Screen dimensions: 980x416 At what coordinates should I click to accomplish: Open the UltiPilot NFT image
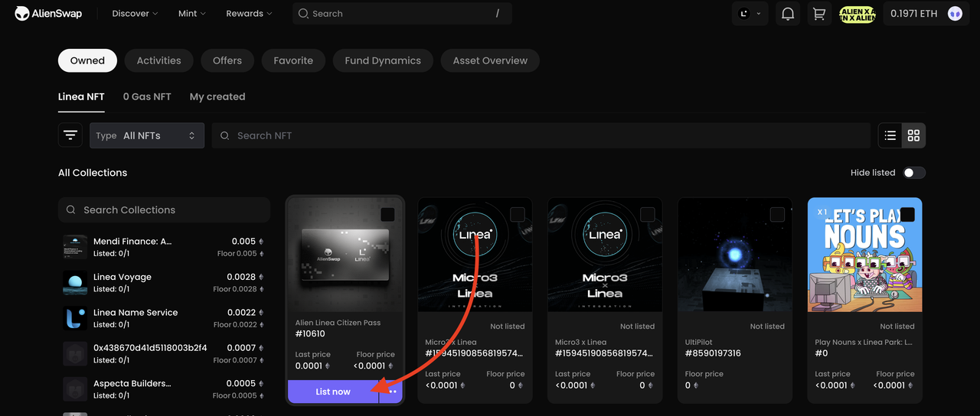pyautogui.click(x=735, y=255)
